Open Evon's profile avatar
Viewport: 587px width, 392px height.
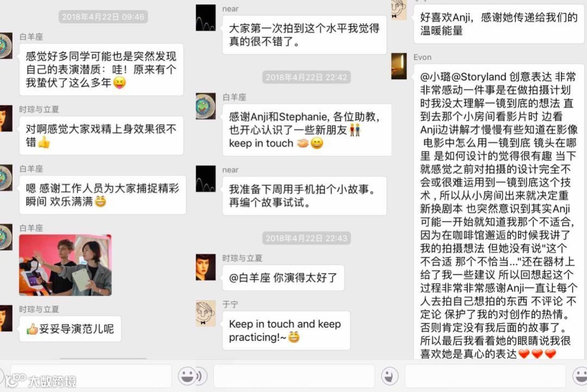click(399, 66)
